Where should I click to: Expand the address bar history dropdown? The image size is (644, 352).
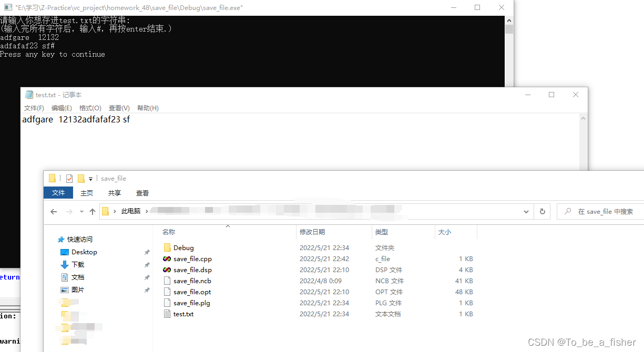(x=526, y=211)
